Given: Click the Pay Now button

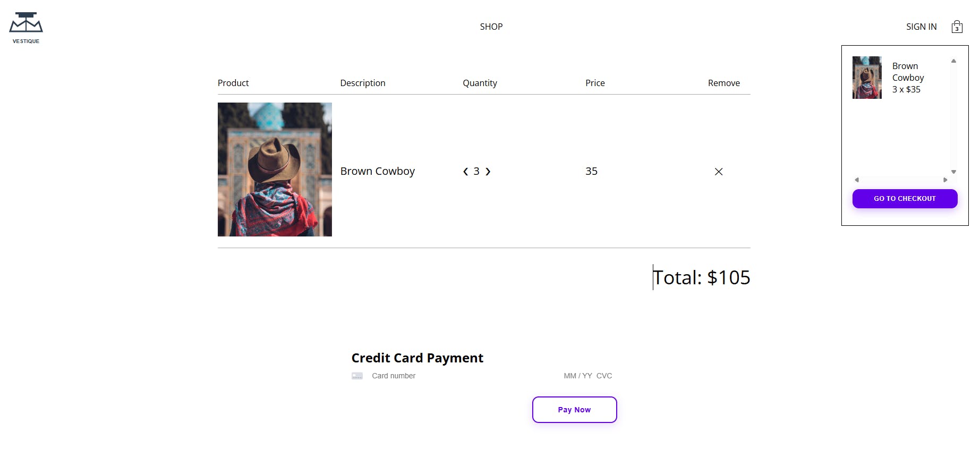Looking at the screenshot, I should click(574, 410).
